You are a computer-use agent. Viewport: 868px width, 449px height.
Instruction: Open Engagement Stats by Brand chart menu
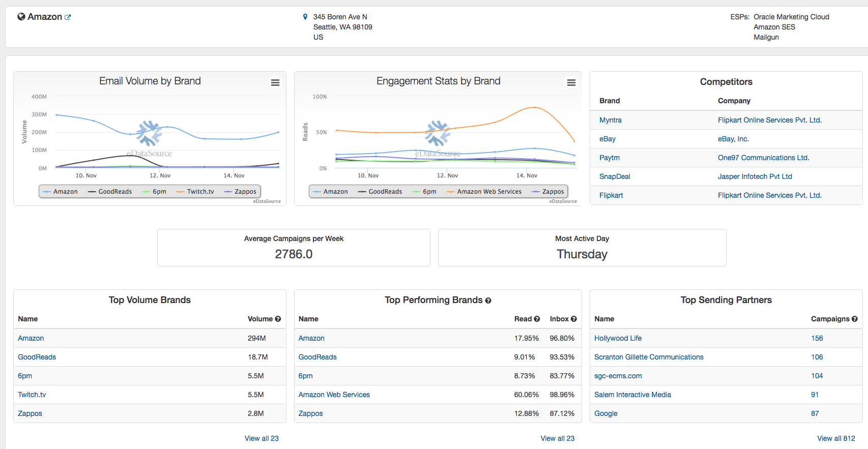571,82
